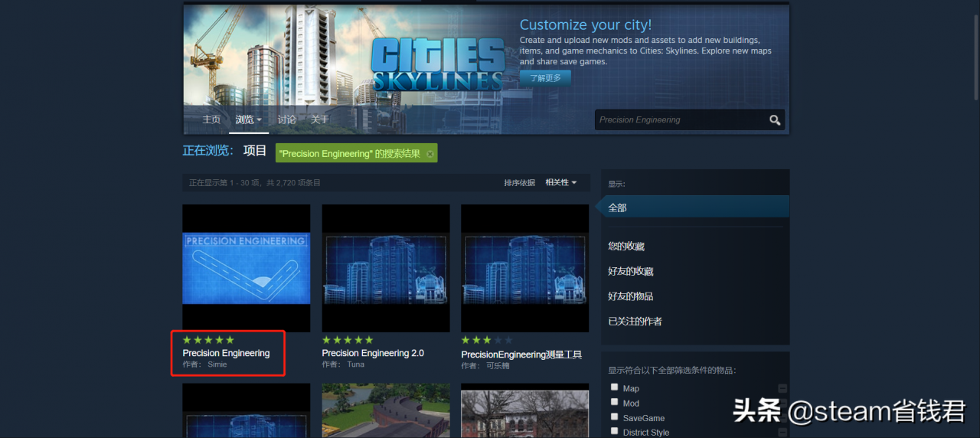Open author Simie's profile link

coord(217,364)
